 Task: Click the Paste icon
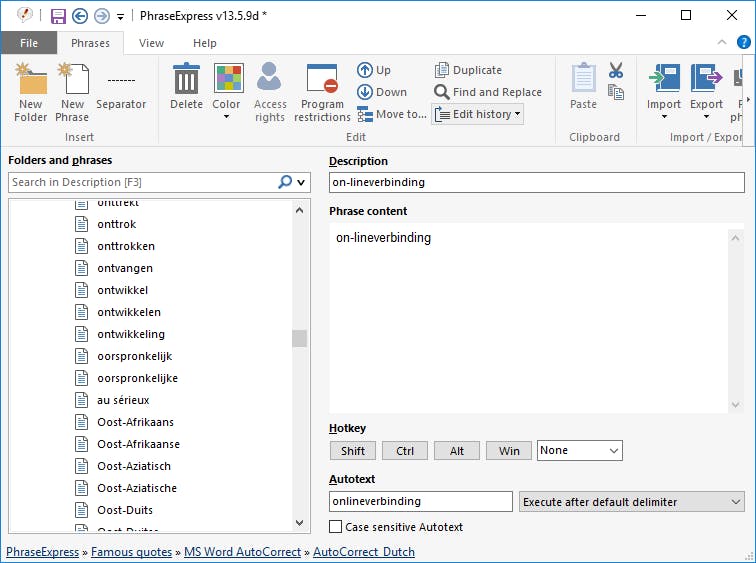click(x=583, y=87)
